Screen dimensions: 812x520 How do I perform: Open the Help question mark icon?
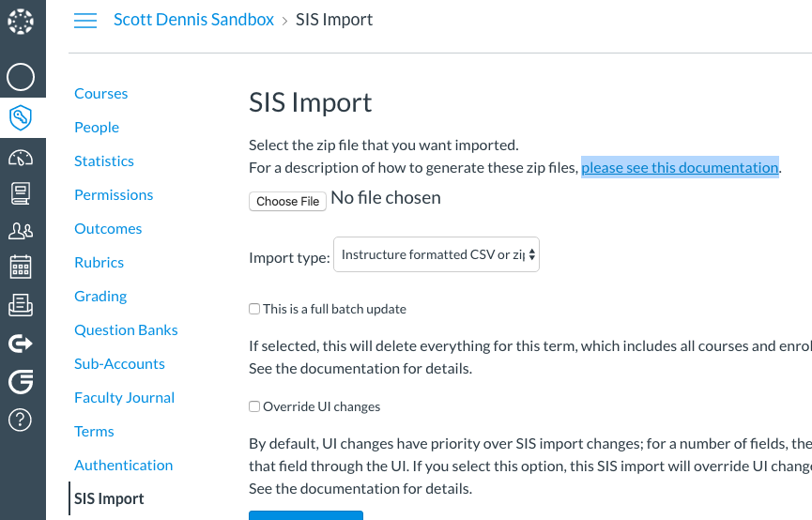tap(21, 420)
